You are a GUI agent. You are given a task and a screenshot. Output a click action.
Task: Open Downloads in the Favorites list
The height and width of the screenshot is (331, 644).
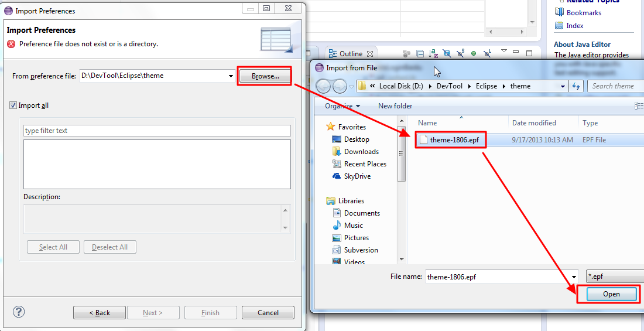(x=361, y=152)
